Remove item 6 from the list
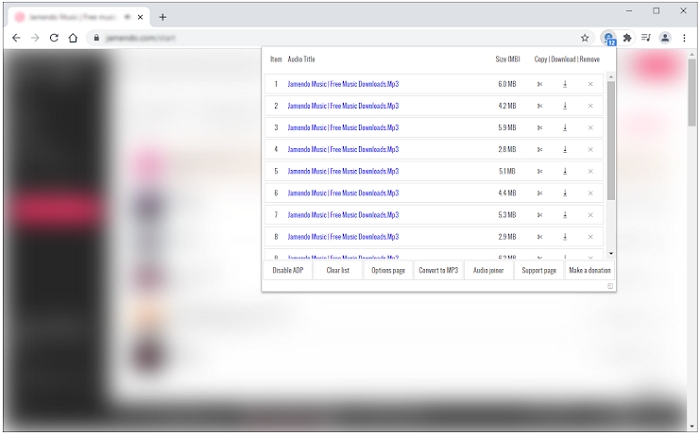The width and height of the screenshot is (700, 435). [590, 193]
